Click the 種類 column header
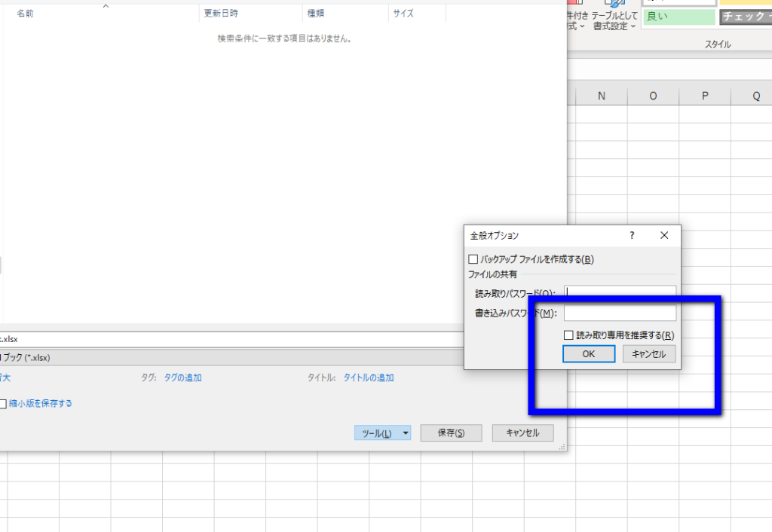This screenshot has height=532, width=772. point(315,14)
